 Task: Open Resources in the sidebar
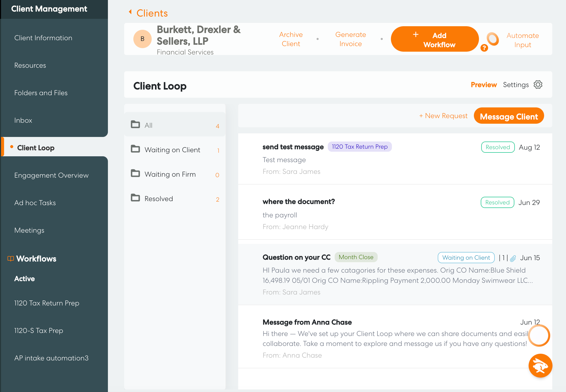(30, 65)
